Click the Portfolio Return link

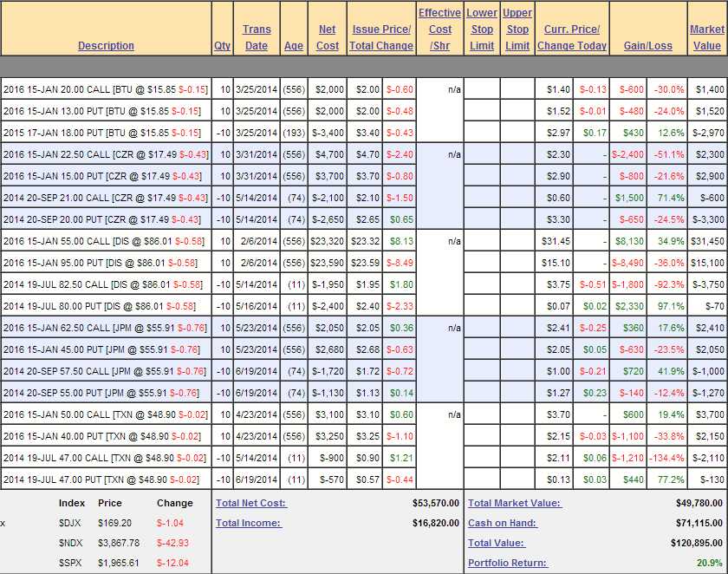click(507, 563)
